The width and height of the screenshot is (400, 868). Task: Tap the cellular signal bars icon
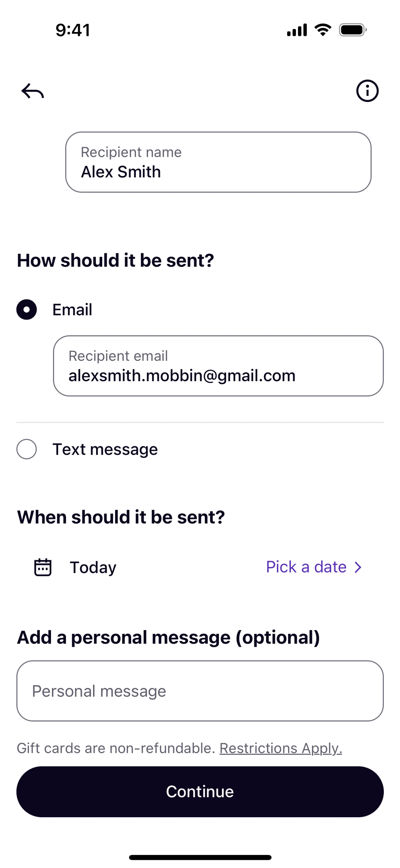(x=297, y=30)
